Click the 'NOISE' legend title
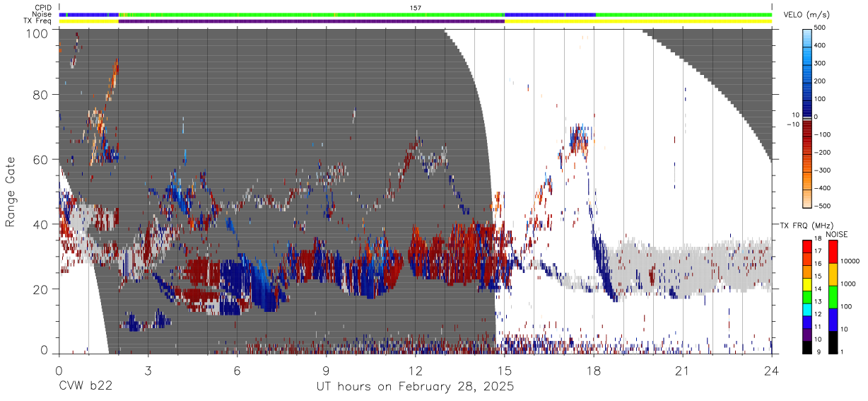This screenshot has width=868, height=401. [836, 234]
